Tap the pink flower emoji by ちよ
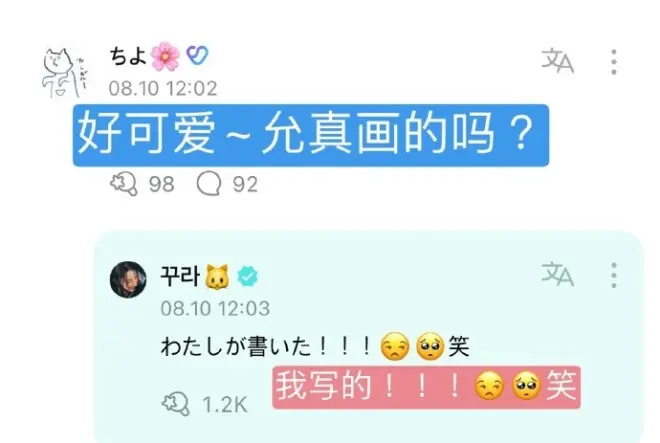Screen dimensions: 660x443 click(165, 56)
